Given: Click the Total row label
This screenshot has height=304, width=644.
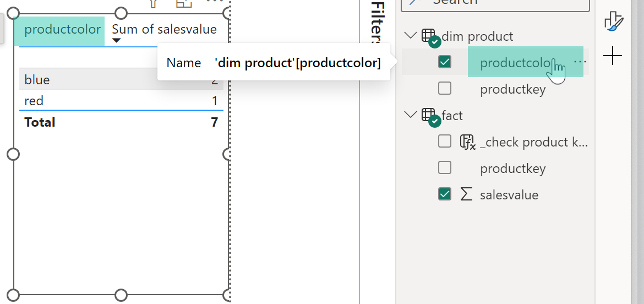Looking at the screenshot, I should (x=40, y=122).
